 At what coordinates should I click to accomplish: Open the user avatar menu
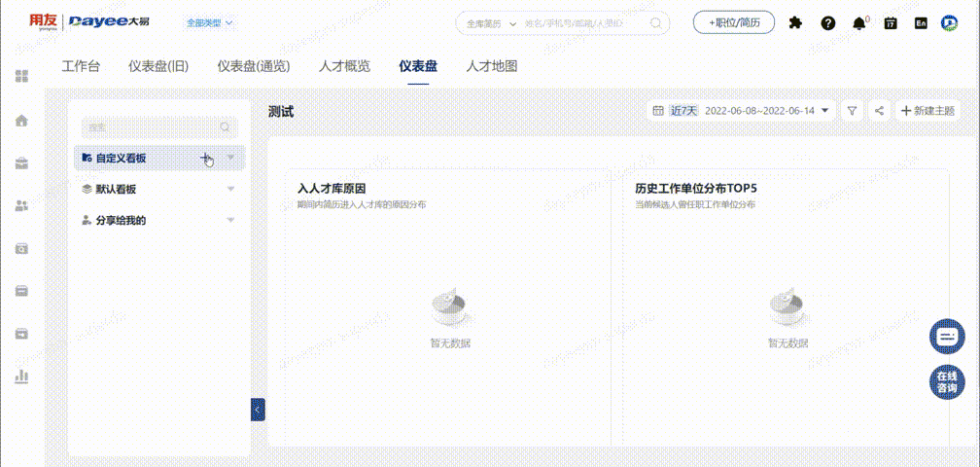click(950, 23)
